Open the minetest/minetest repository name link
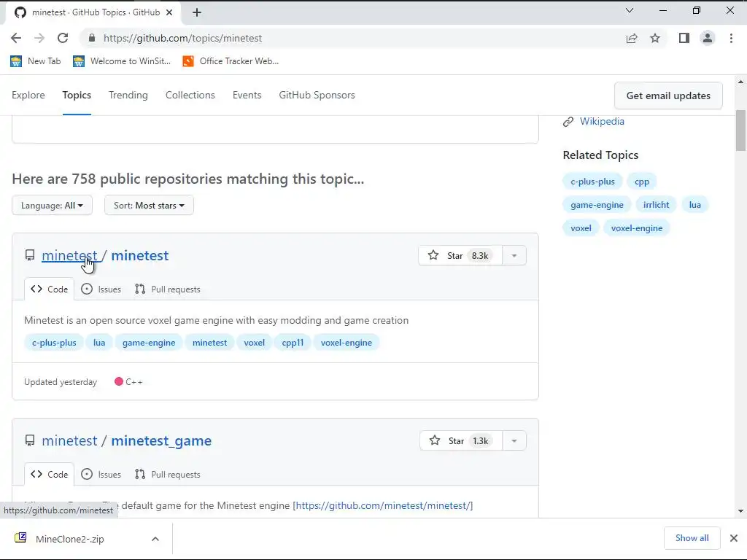The height and width of the screenshot is (560, 747). 139,255
